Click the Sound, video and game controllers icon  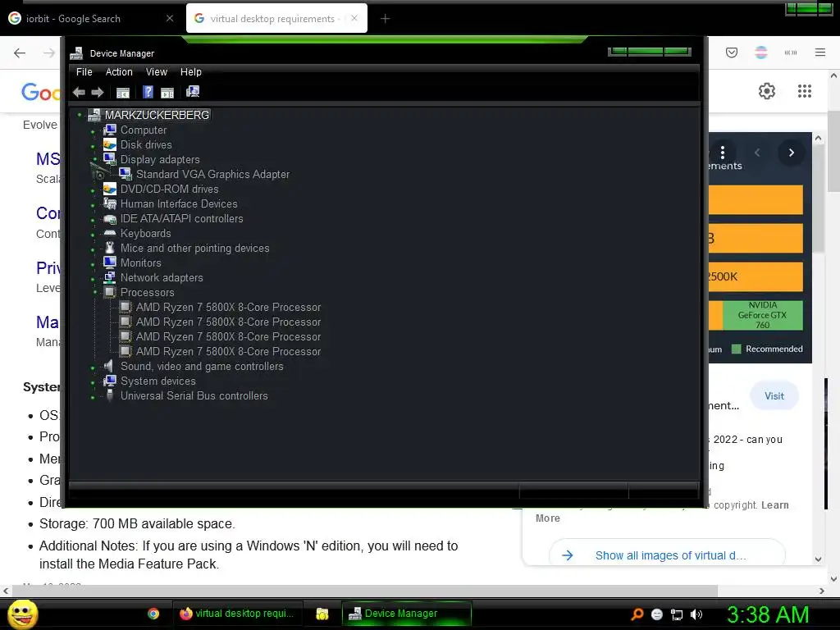click(109, 366)
